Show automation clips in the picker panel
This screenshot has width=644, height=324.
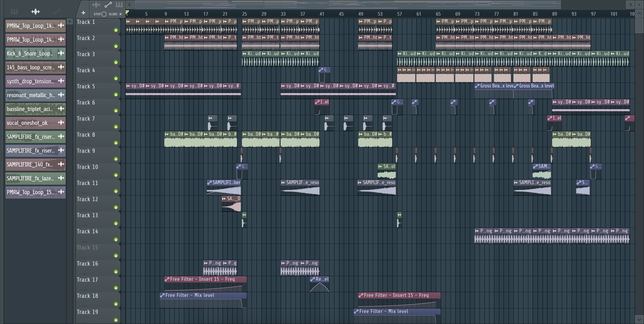click(x=57, y=11)
